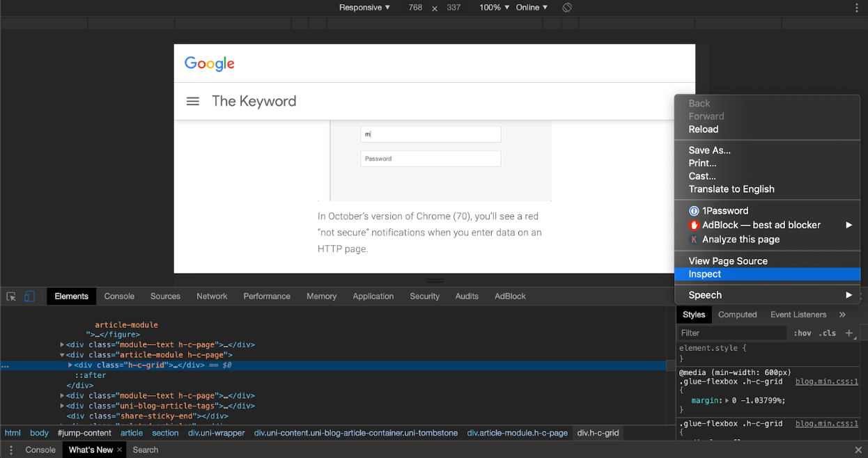Viewport: 868px width, 458px height.
Task: Click the 1Password icon in the context menu
Action: pyautogui.click(x=694, y=211)
